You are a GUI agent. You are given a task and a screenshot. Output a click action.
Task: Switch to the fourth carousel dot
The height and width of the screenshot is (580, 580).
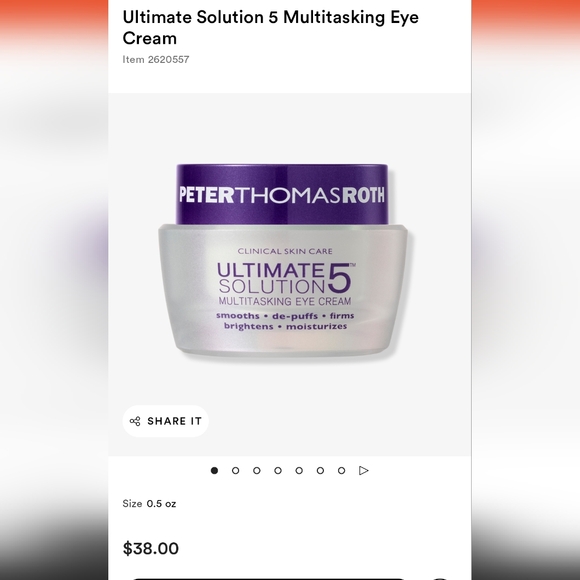(278, 471)
